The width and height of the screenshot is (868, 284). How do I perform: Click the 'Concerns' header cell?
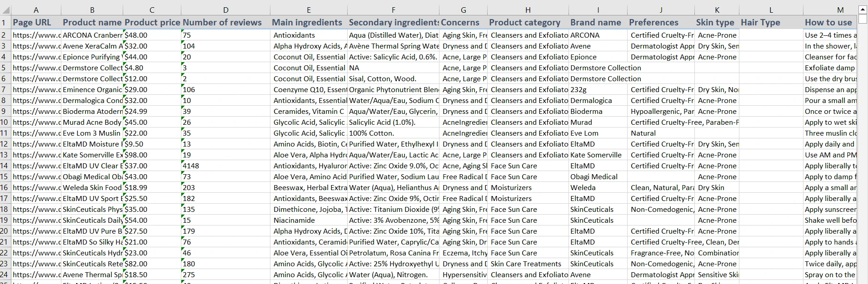point(463,22)
